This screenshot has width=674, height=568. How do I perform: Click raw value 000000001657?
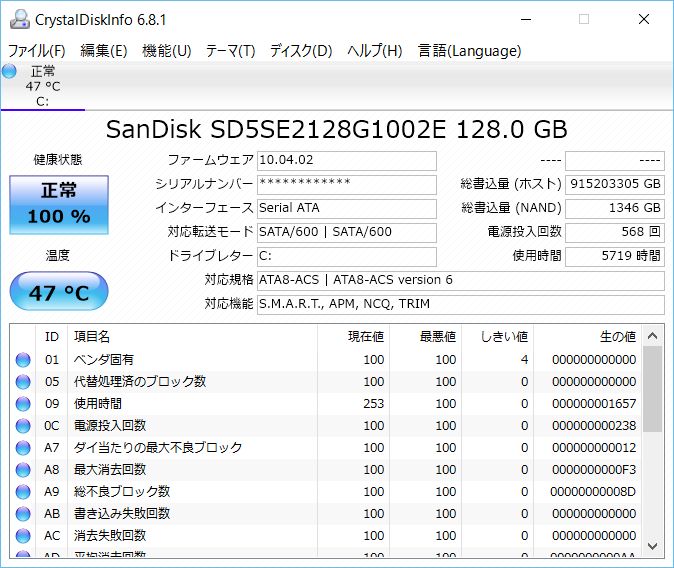pyautogui.click(x=594, y=404)
